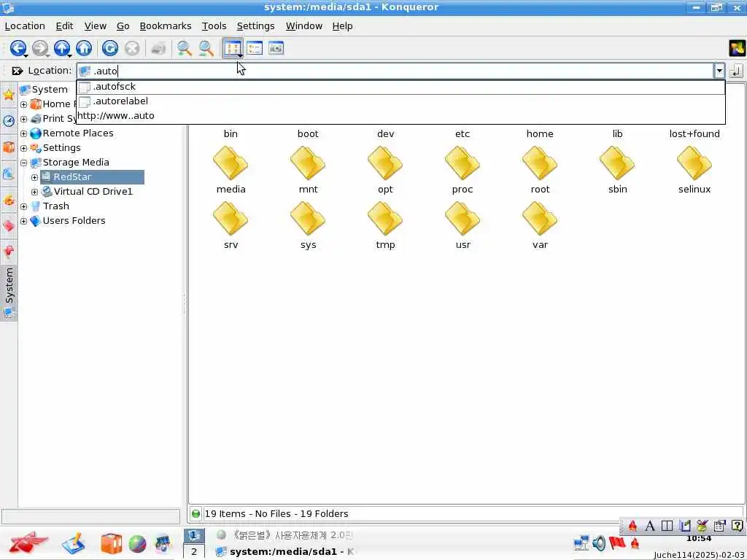Open the Window menu
Screen dimensions: 747x560
click(304, 26)
